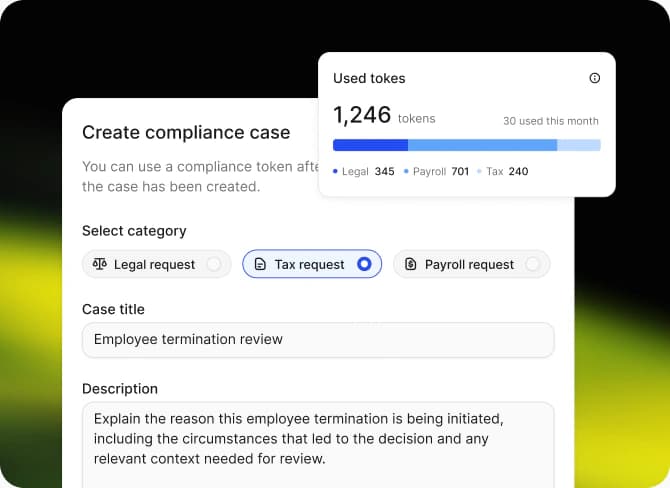
Task: Click the dark blue Legal segment of token bar
Action: [x=370, y=145]
